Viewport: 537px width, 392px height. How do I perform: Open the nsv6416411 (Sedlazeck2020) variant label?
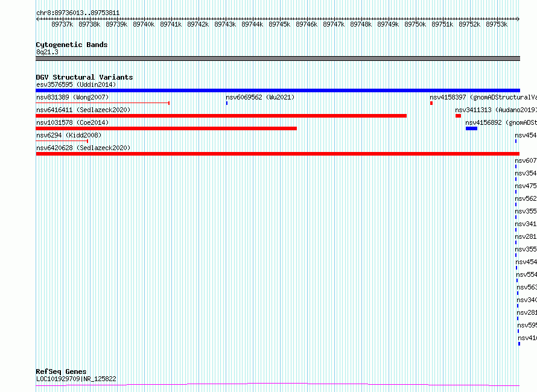pyautogui.click(x=83, y=110)
